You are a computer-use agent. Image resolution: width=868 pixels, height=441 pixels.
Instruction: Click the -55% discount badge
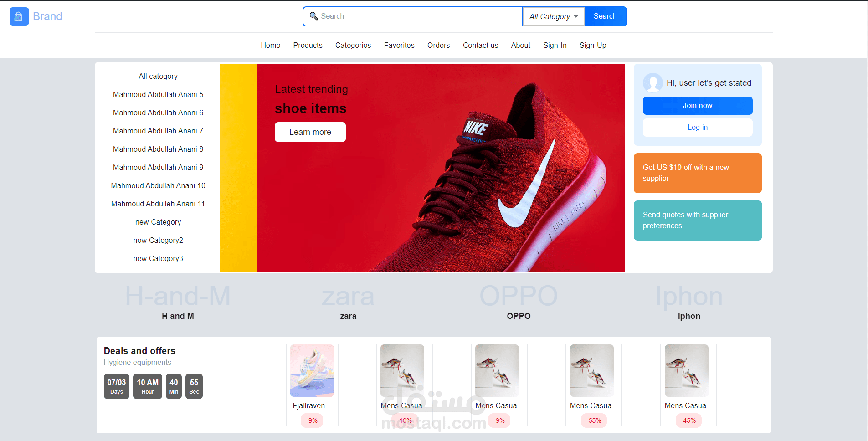click(594, 421)
